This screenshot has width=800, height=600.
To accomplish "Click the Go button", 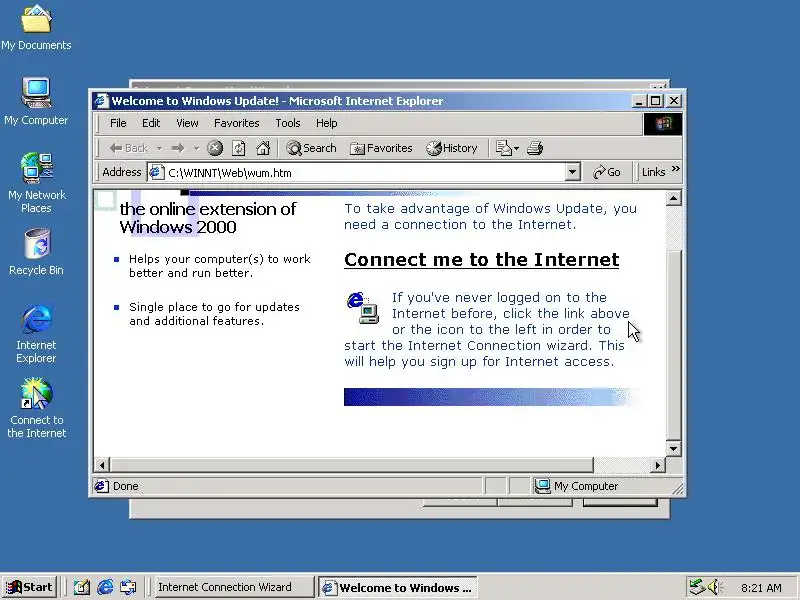I will (606, 172).
